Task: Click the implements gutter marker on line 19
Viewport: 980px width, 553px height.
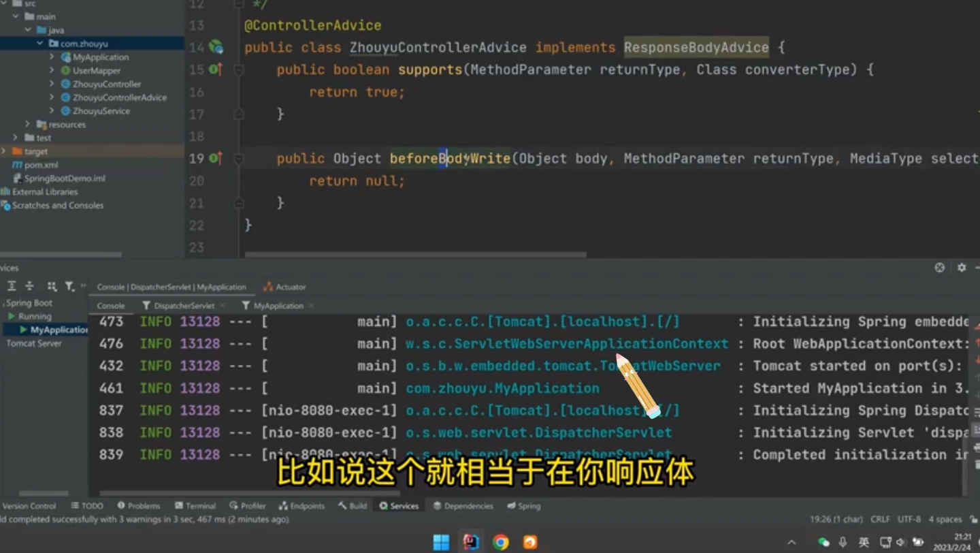Action: (216, 158)
